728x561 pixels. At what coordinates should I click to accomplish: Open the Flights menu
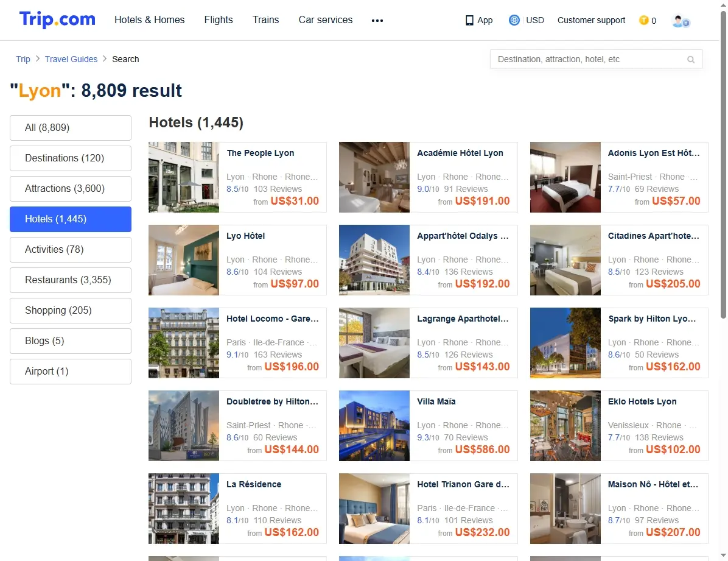219,20
